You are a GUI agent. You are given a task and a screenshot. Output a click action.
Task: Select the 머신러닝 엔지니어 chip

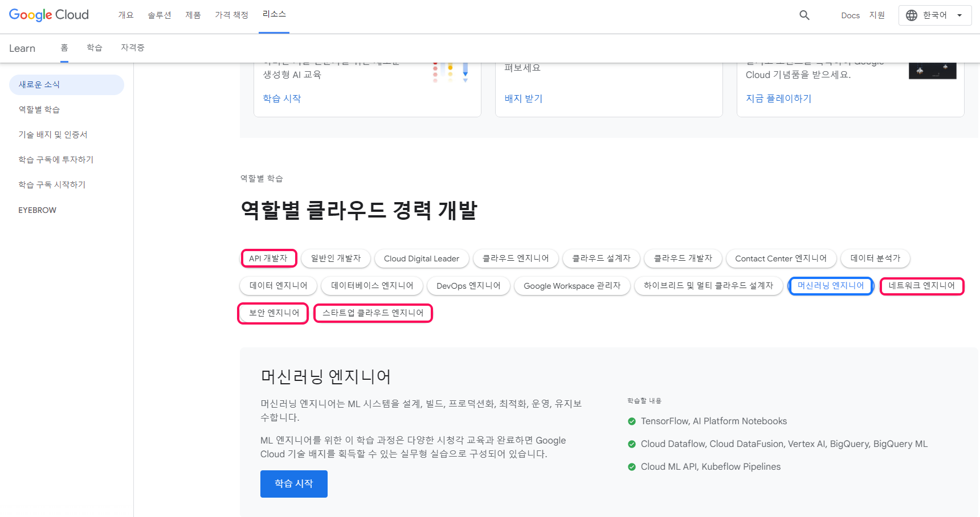click(x=831, y=286)
